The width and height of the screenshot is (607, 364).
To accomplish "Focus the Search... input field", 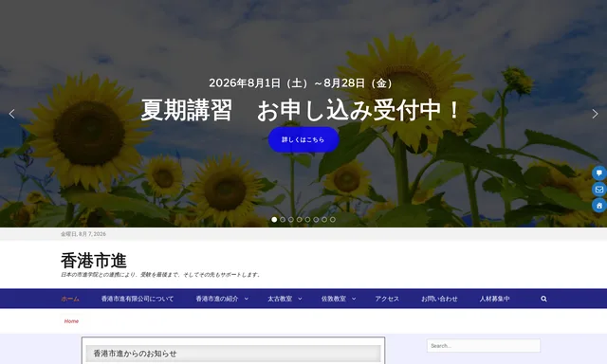I will click(484, 346).
